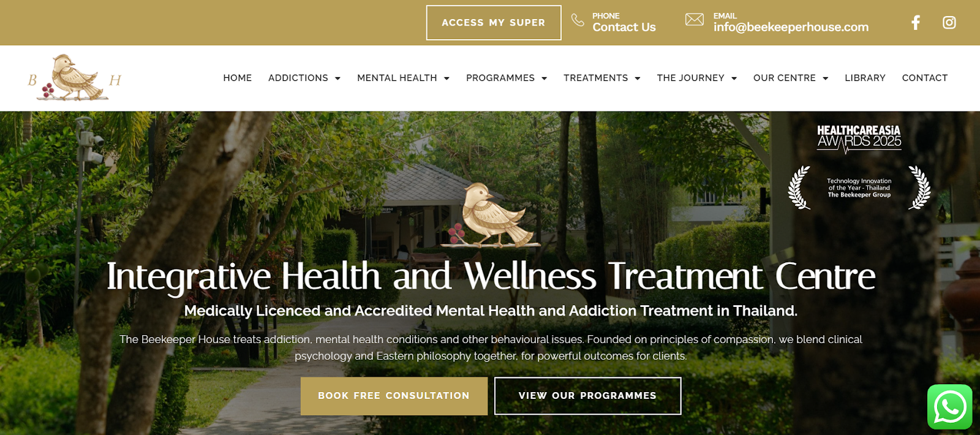The width and height of the screenshot is (980, 435).
Task: Go to the Home menu item
Action: coord(238,78)
